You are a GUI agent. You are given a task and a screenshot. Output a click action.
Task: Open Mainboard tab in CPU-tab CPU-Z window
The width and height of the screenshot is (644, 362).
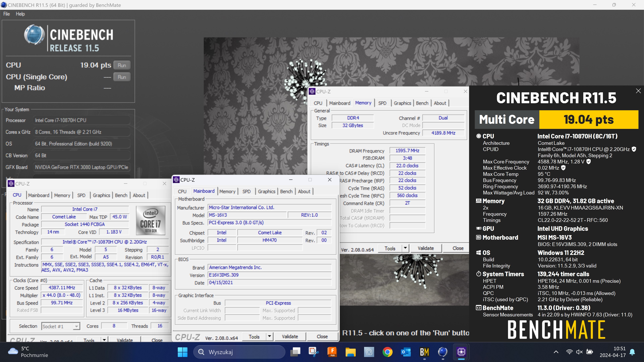39,195
